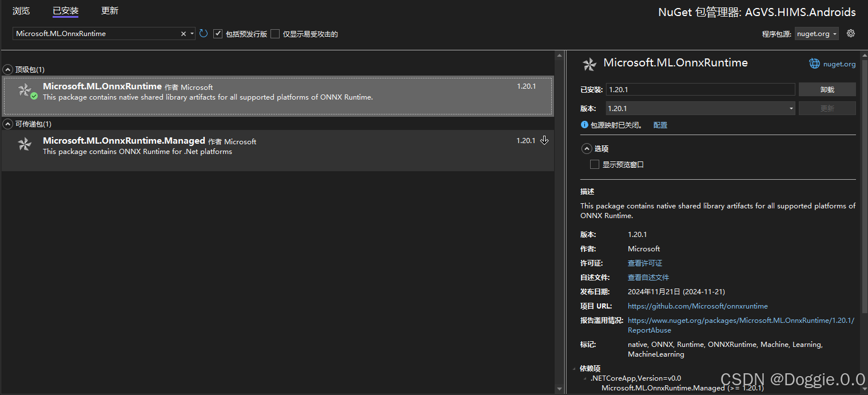Open NuGet settings gear icon
This screenshot has height=395, width=868.
click(x=851, y=33)
